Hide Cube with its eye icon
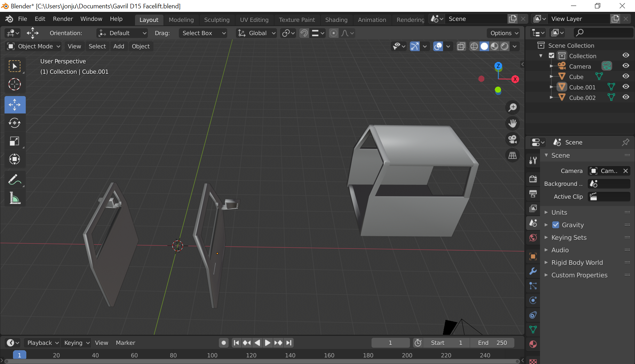 (626, 76)
